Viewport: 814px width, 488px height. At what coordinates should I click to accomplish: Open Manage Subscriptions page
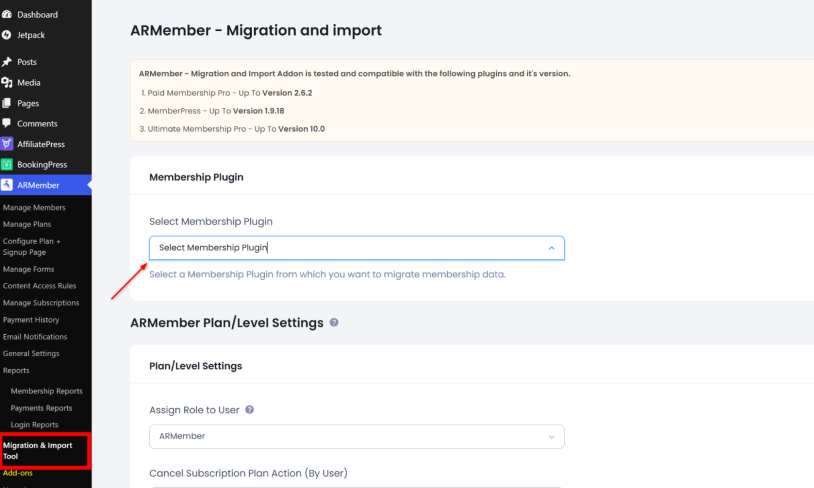tap(41, 303)
